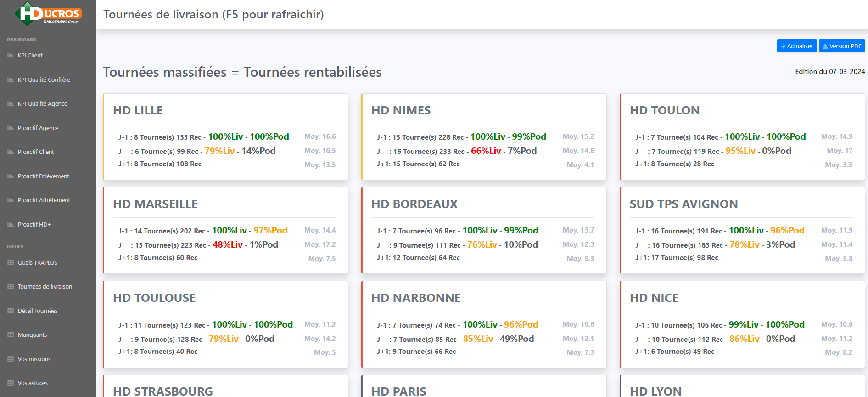Click the chart icon beside Proactif Enlèvement

coord(11,176)
